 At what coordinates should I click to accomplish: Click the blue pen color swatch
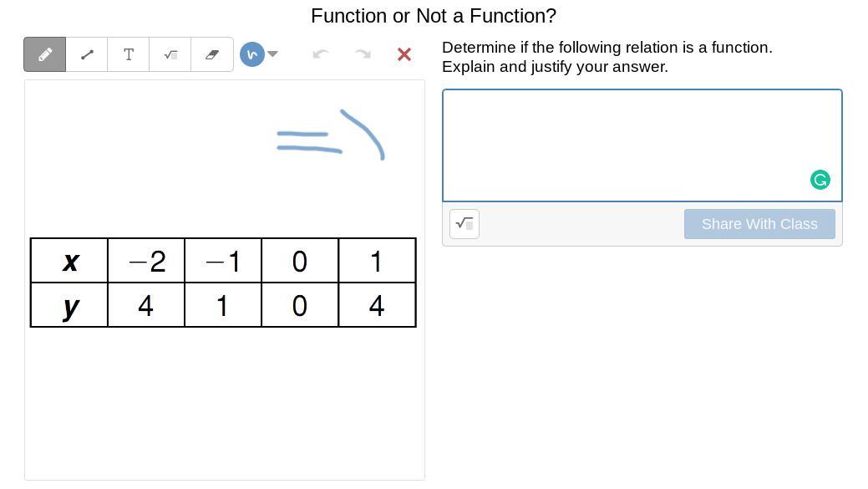point(251,54)
